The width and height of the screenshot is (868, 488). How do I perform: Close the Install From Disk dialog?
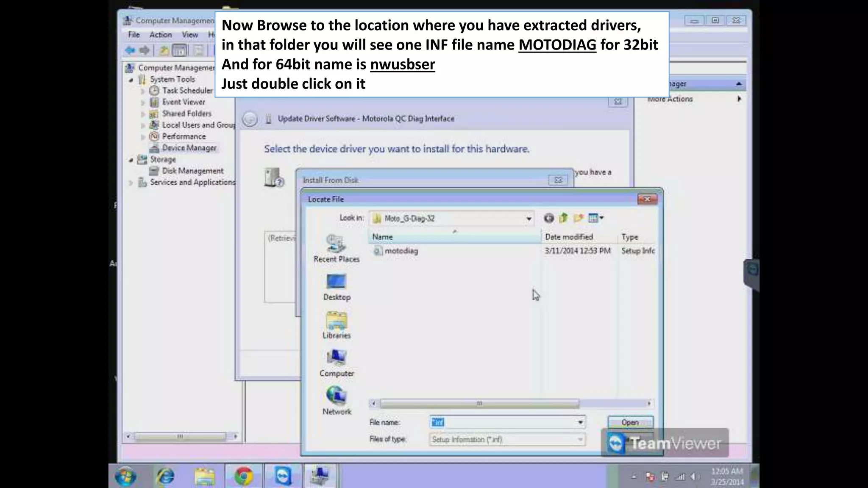tap(558, 180)
